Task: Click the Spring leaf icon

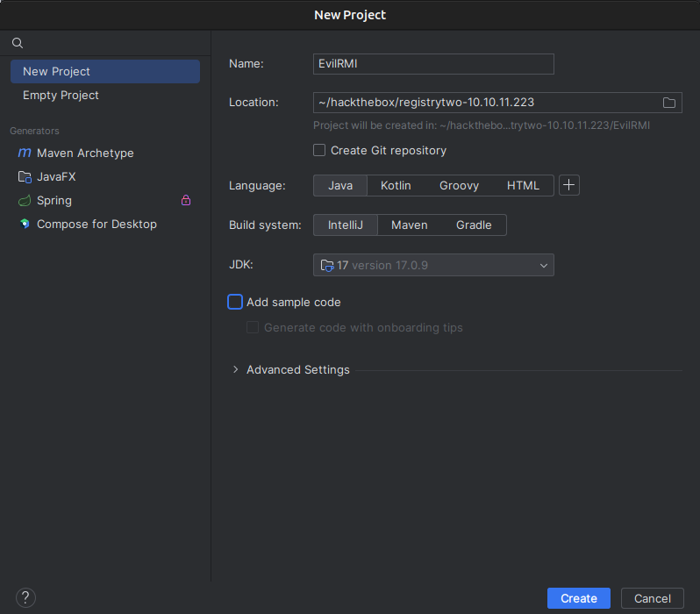Action: click(25, 200)
